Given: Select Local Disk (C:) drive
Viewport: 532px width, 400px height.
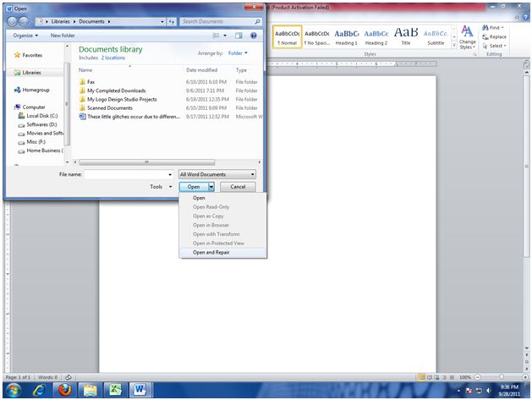Looking at the screenshot, I should coord(38,116).
